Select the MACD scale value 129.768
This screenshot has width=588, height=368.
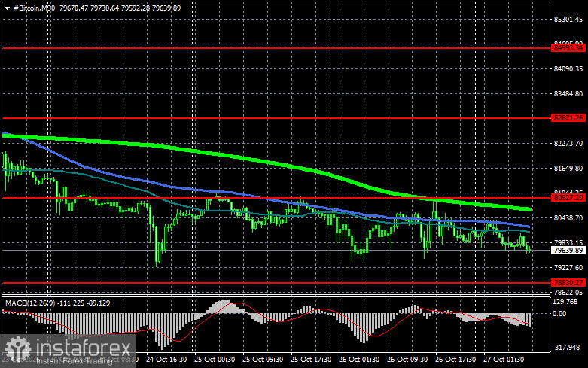[x=565, y=302]
